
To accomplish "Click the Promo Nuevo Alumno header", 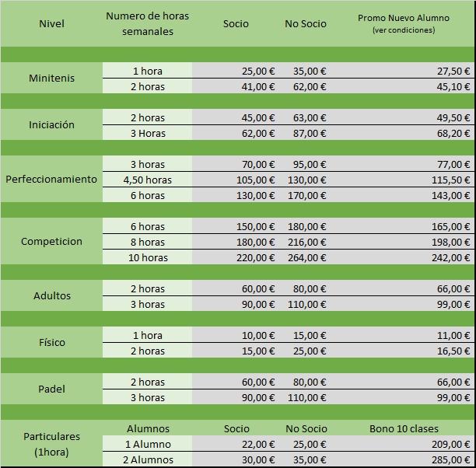I will (402, 17).
